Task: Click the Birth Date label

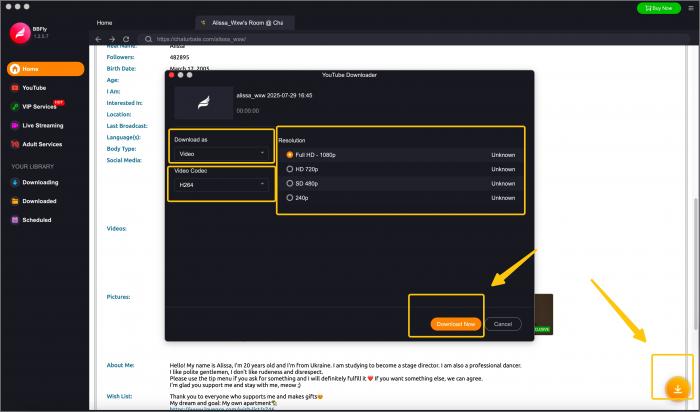Action: click(x=121, y=69)
